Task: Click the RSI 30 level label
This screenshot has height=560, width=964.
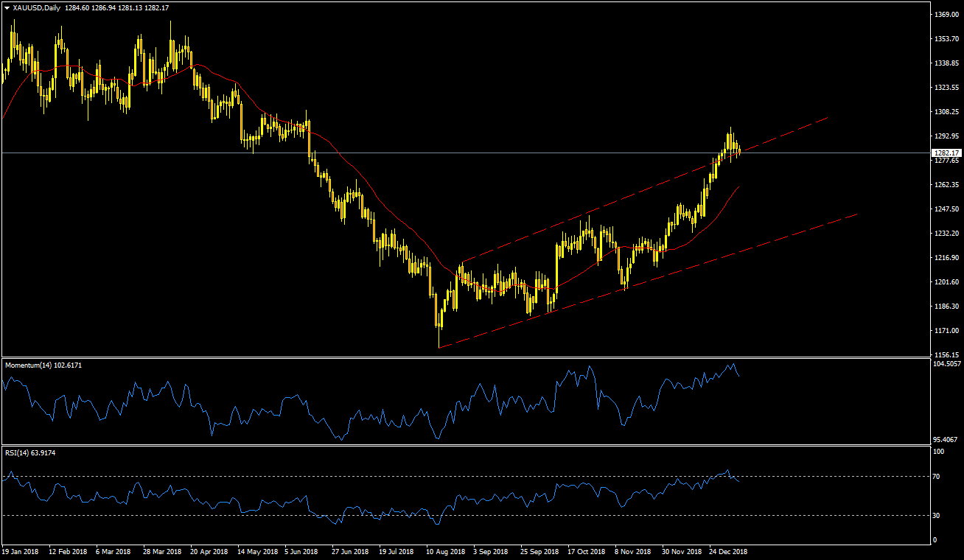Action: tap(937, 515)
